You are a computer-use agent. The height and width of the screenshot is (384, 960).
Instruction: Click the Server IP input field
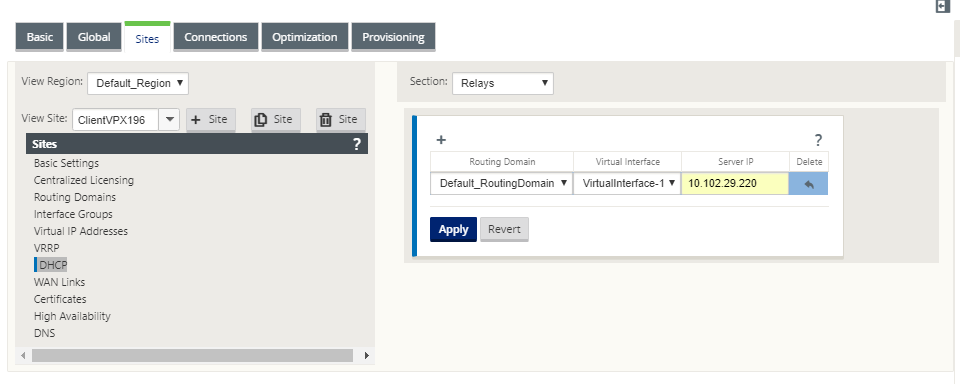tap(735, 183)
